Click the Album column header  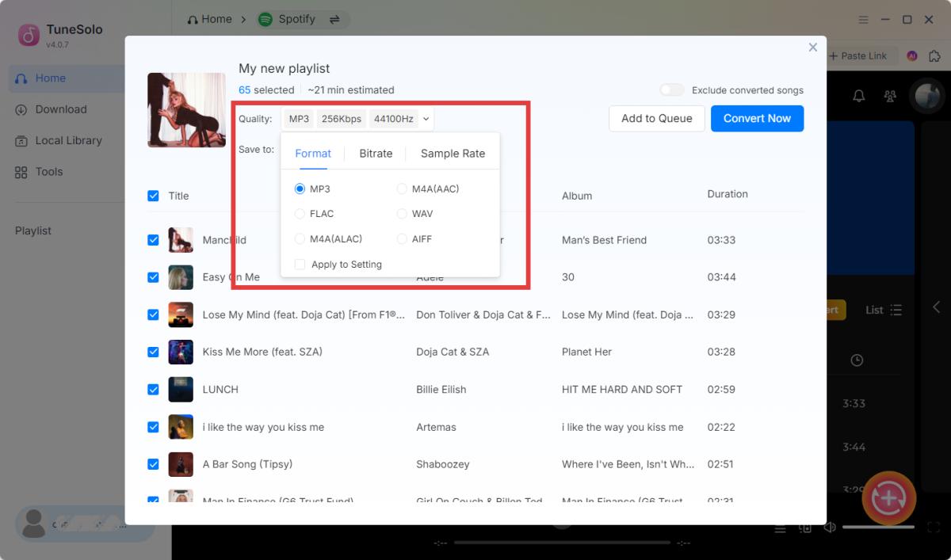pyautogui.click(x=577, y=196)
